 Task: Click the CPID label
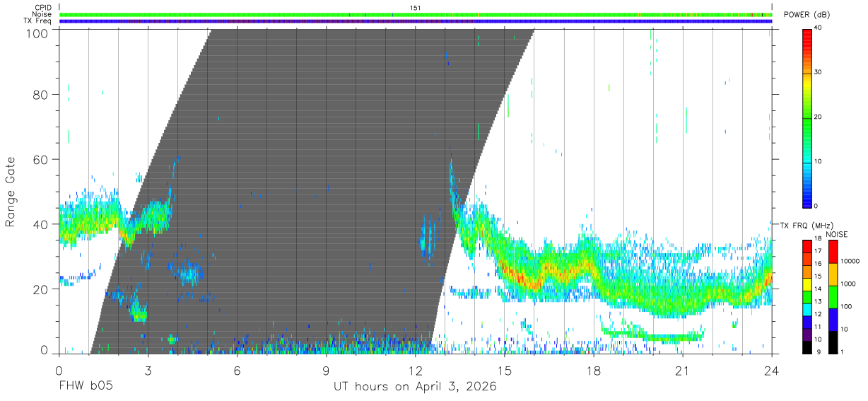(x=42, y=8)
